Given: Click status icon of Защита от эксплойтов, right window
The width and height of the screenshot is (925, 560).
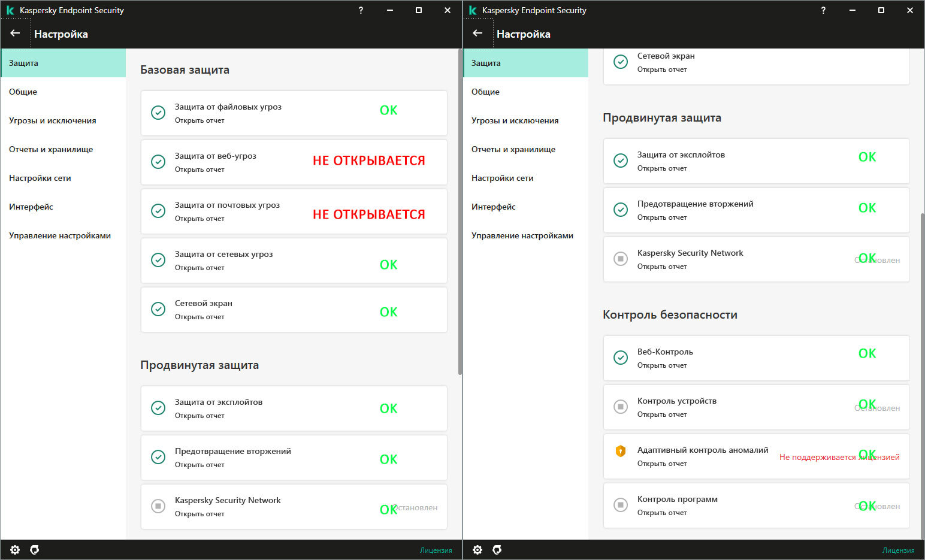Looking at the screenshot, I should 621,161.
